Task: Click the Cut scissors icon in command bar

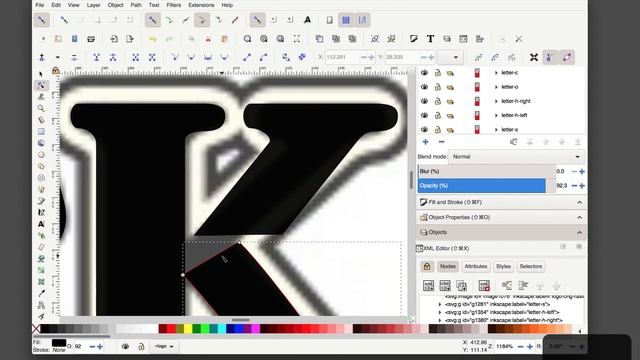Action: tap(208, 39)
